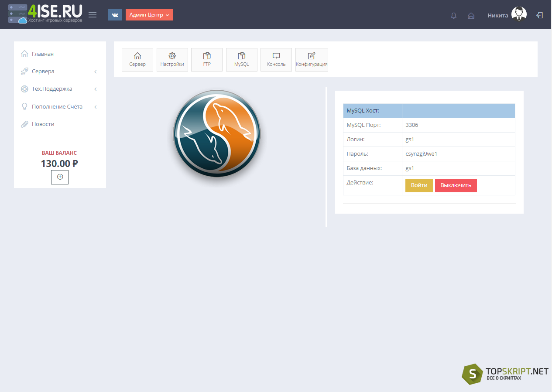Click the chevron next to Пополнение Счёта

(96, 107)
